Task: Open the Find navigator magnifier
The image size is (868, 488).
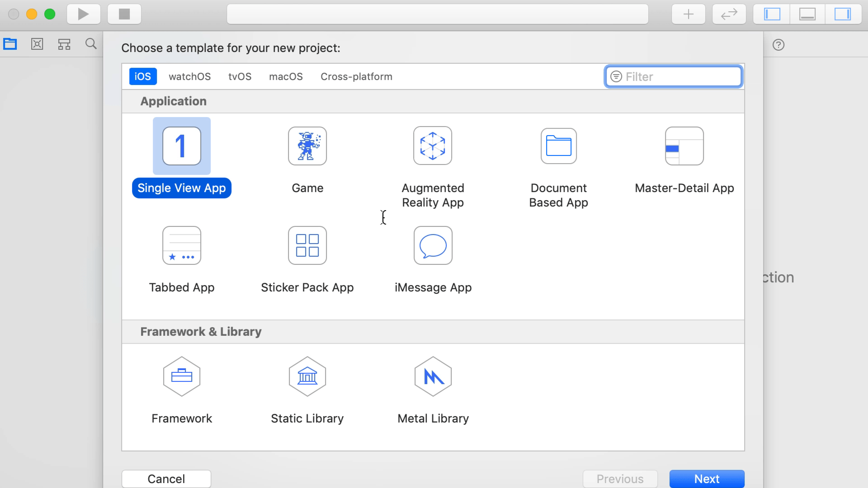Action: click(x=91, y=44)
